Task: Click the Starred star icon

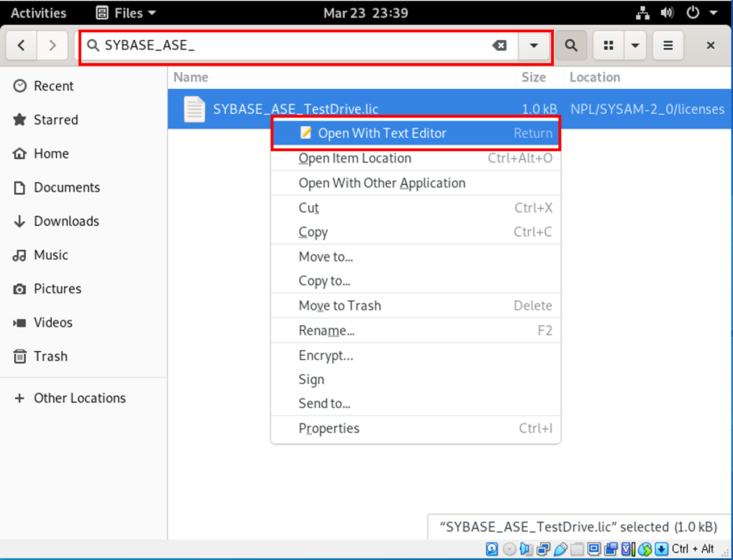Action: (x=20, y=119)
